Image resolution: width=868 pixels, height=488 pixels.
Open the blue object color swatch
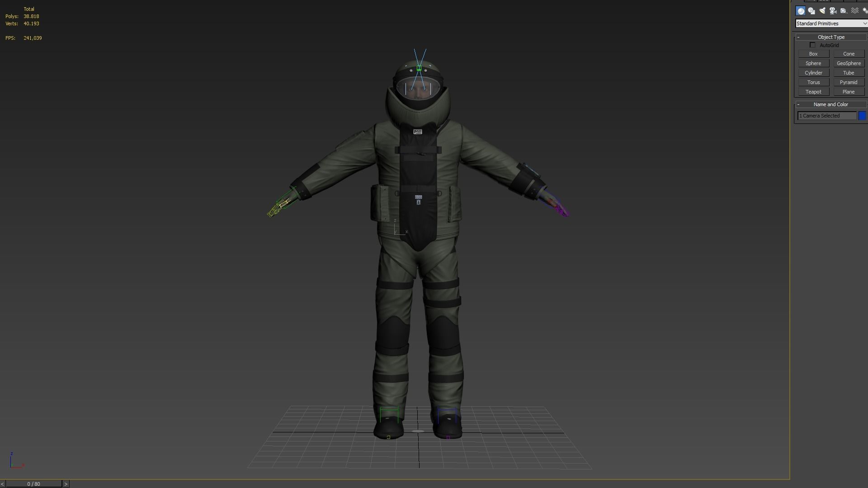pos(862,116)
